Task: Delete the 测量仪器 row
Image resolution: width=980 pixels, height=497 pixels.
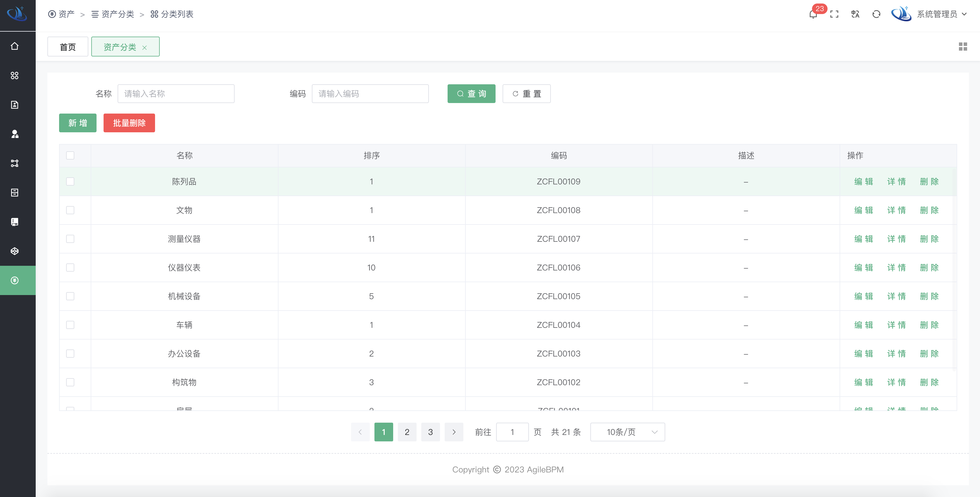Action: [x=929, y=239]
